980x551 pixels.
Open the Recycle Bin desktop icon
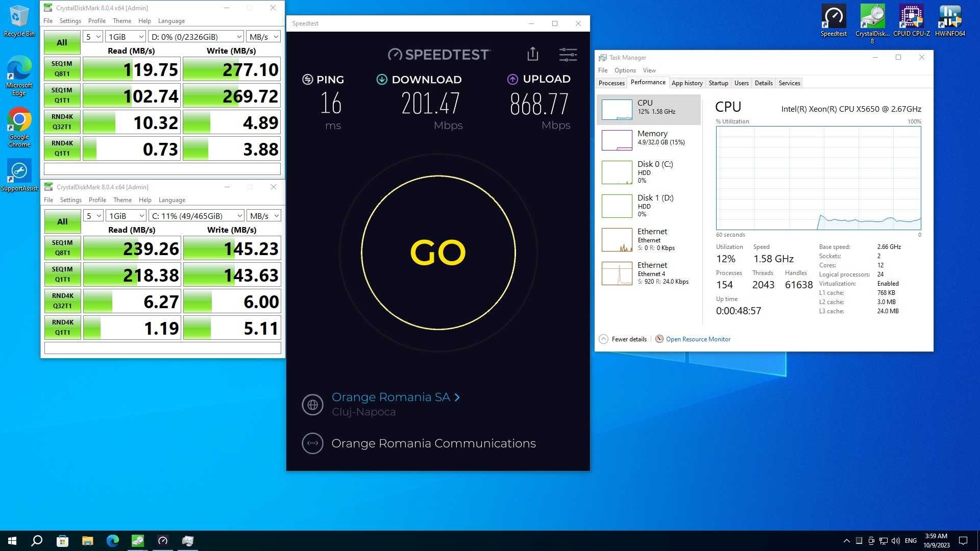click(19, 21)
